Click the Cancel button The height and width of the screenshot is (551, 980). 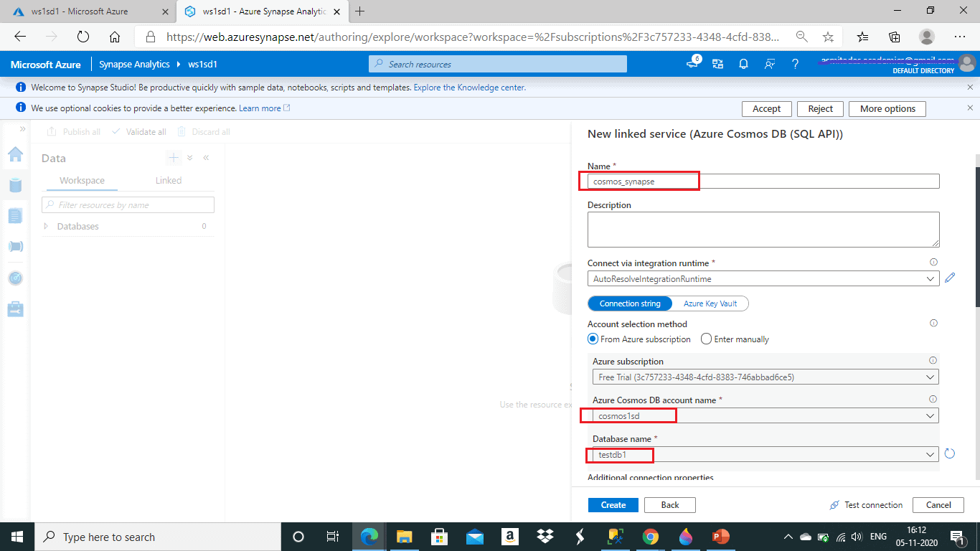[938, 505]
